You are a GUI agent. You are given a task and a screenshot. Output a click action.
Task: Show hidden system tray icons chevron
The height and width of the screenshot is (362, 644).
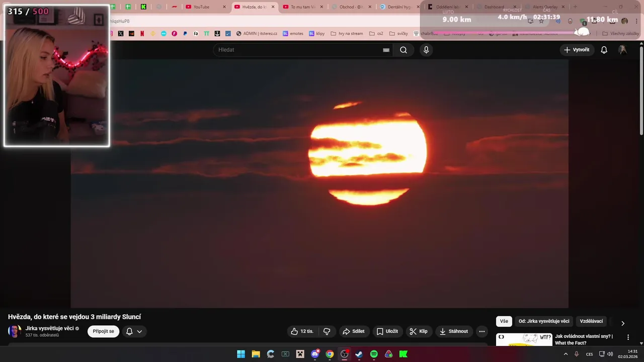[x=566, y=354]
